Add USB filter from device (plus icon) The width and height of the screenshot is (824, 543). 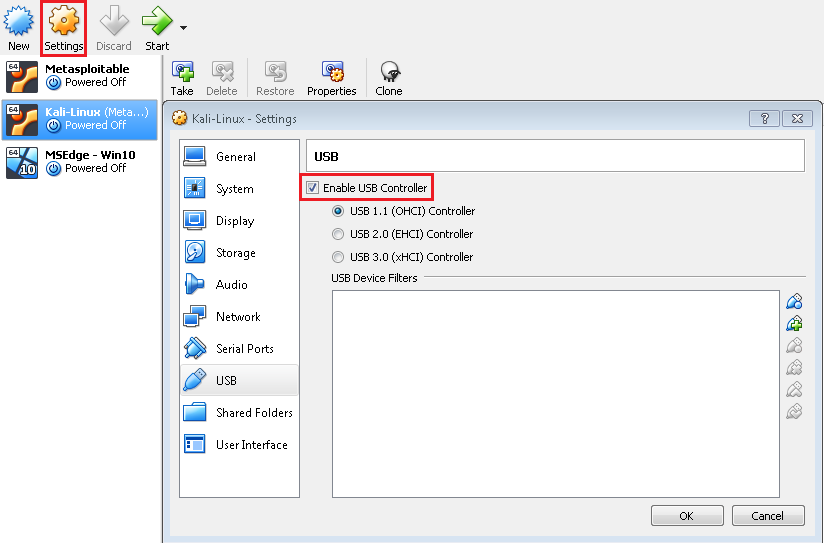tap(794, 323)
